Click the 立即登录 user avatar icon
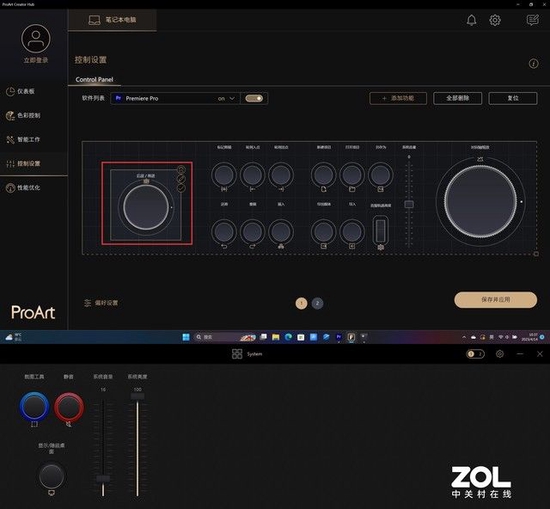 pos(36,39)
